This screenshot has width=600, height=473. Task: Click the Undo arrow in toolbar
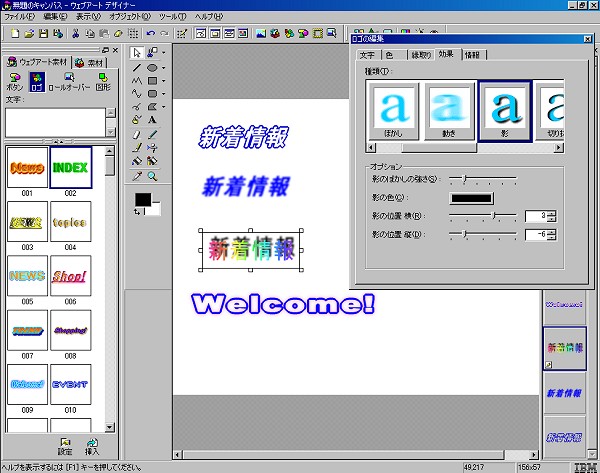click(x=150, y=34)
